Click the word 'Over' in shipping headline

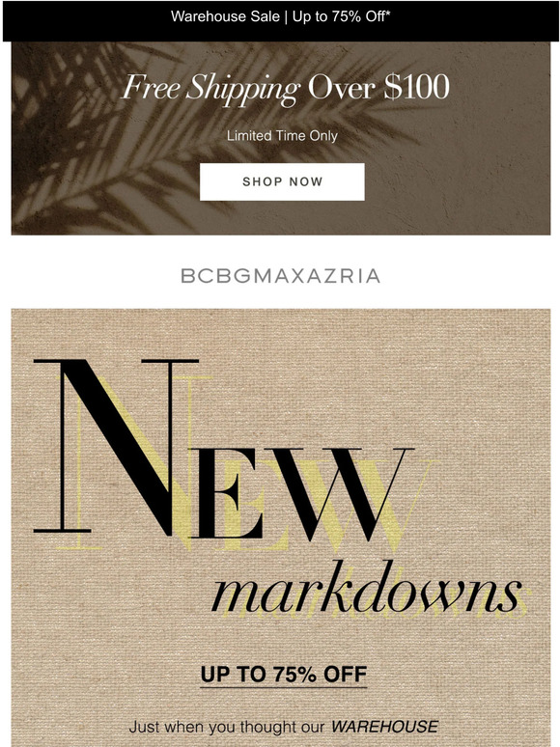click(x=343, y=88)
